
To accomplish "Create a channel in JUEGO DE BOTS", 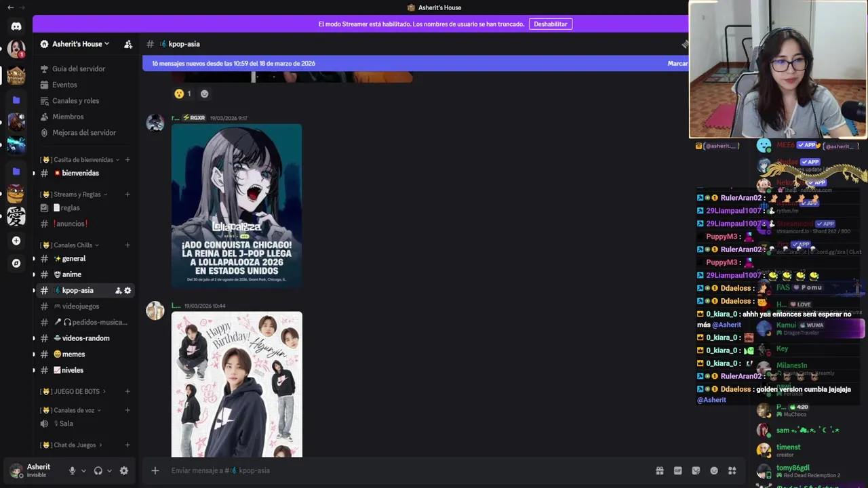I will pos(127,392).
